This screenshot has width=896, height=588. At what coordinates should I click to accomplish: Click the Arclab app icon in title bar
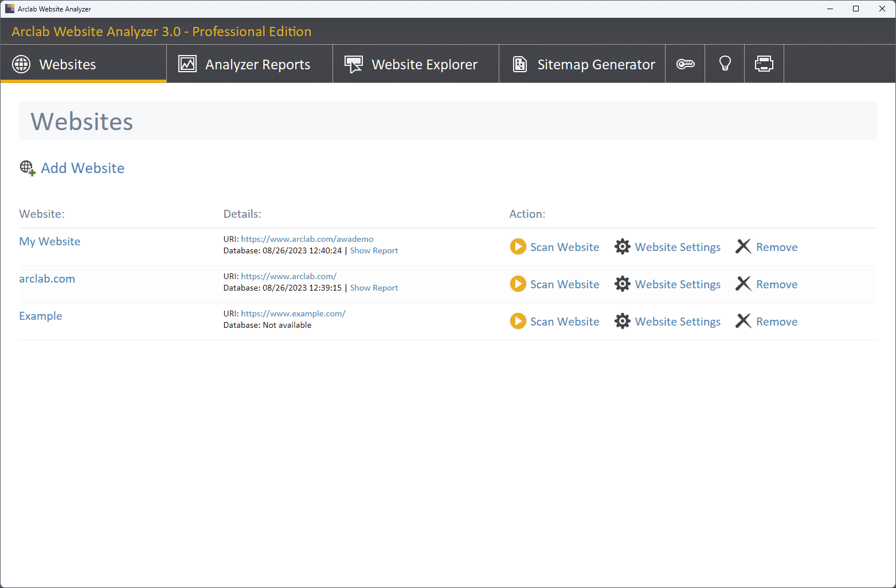click(x=10, y=9)
